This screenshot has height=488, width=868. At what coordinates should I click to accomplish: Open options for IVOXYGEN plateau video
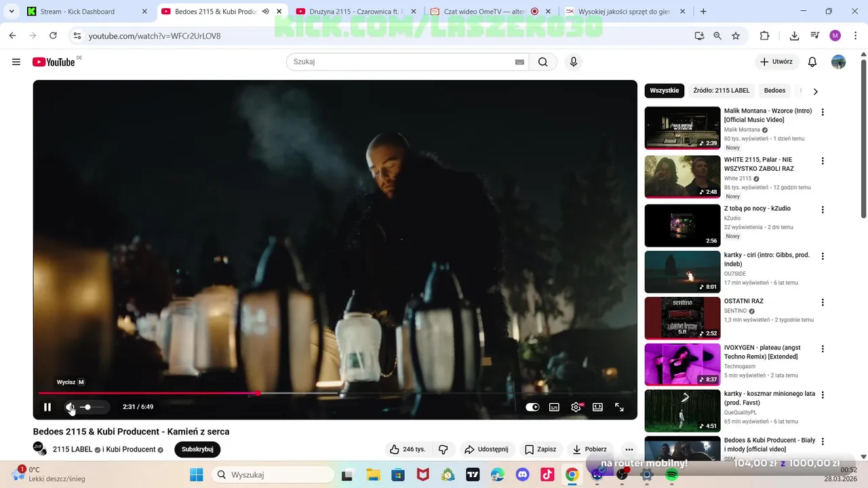[823, 349]
